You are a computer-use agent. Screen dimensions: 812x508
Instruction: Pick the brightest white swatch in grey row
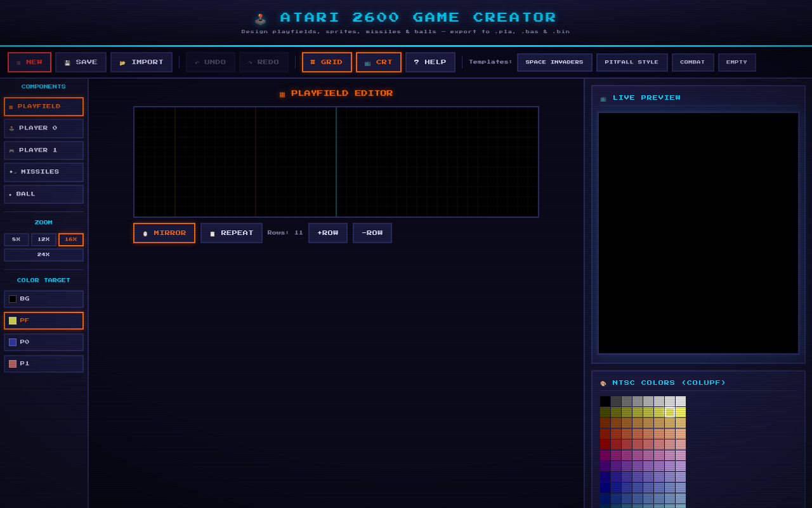(x=681, y=401)
